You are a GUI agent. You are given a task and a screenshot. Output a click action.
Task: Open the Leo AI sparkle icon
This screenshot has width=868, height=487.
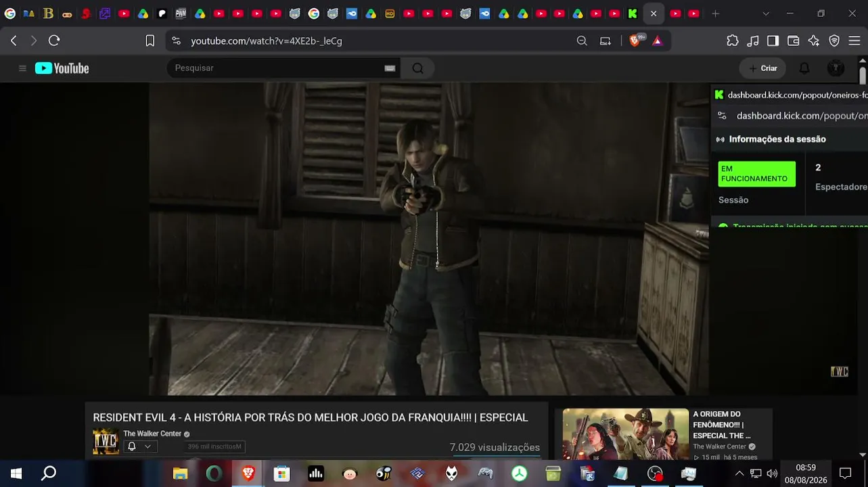click(x=814, y=41)
